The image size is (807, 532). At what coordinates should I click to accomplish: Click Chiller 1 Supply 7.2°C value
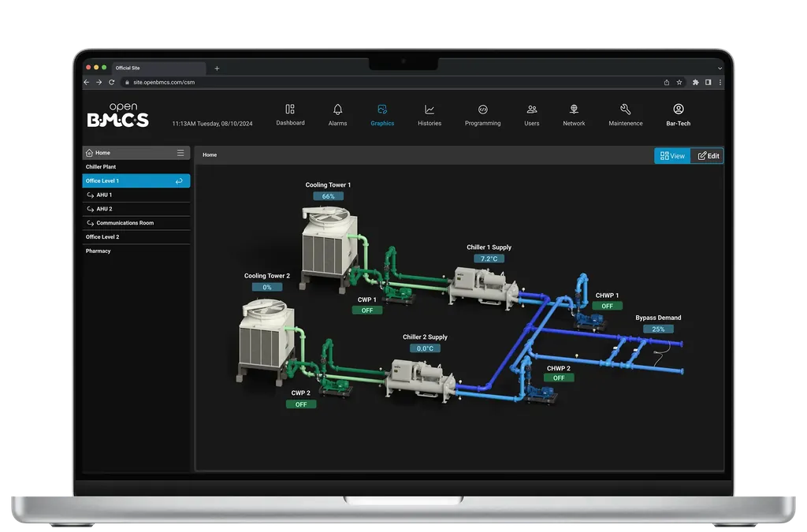pos(489,259)
